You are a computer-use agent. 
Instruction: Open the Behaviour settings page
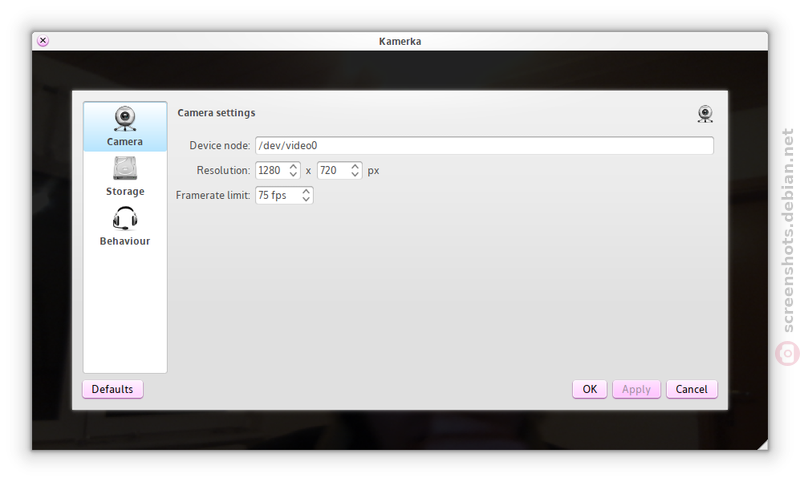point(125,226)
